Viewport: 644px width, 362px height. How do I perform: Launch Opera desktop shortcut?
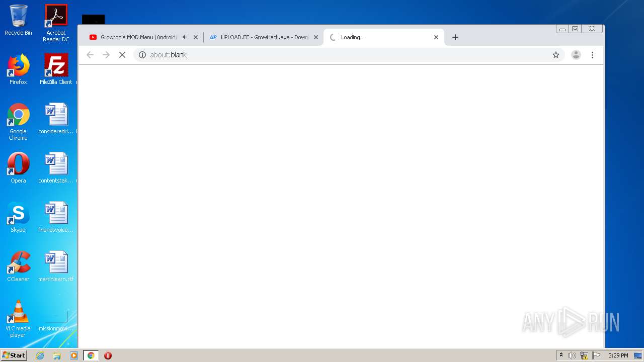(18, 168)
